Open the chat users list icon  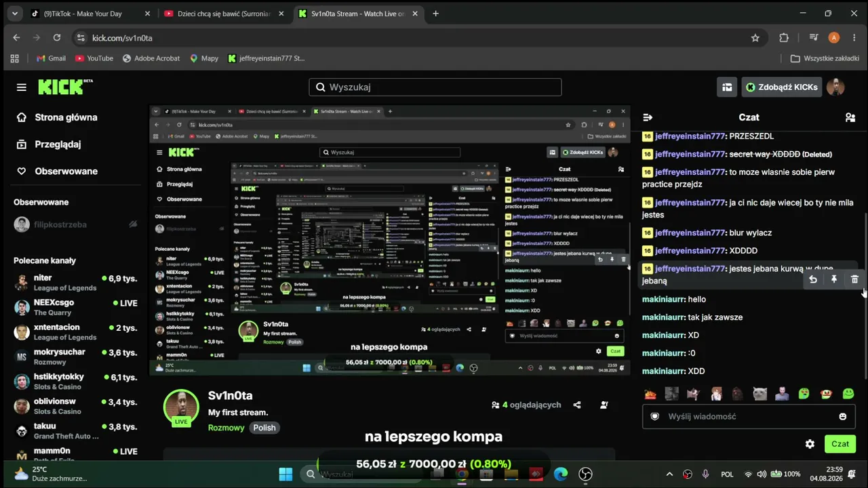[x=850, y=117]
